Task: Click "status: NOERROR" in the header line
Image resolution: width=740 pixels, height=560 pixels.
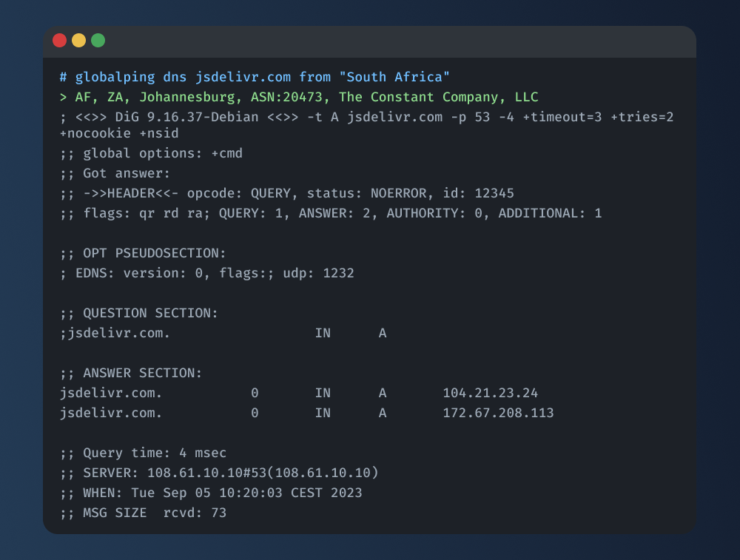Action: (x=367, y=193)
